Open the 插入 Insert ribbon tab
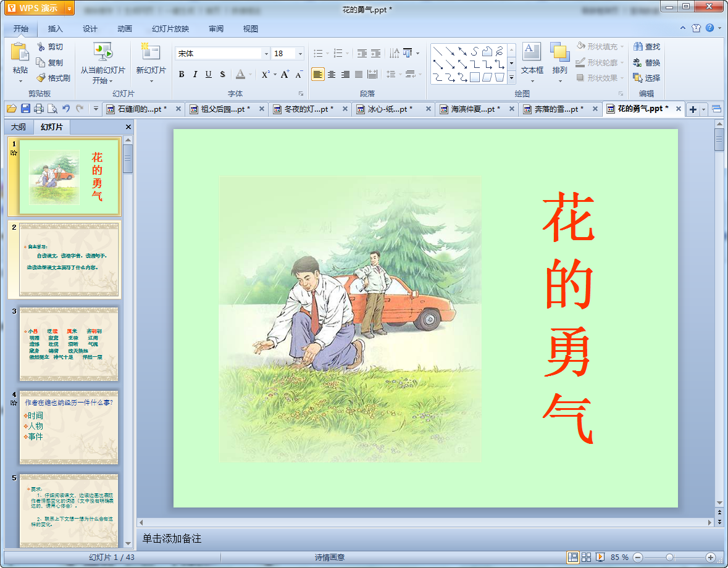This screenshot has width=728, height=568. (x=55, y=29)
